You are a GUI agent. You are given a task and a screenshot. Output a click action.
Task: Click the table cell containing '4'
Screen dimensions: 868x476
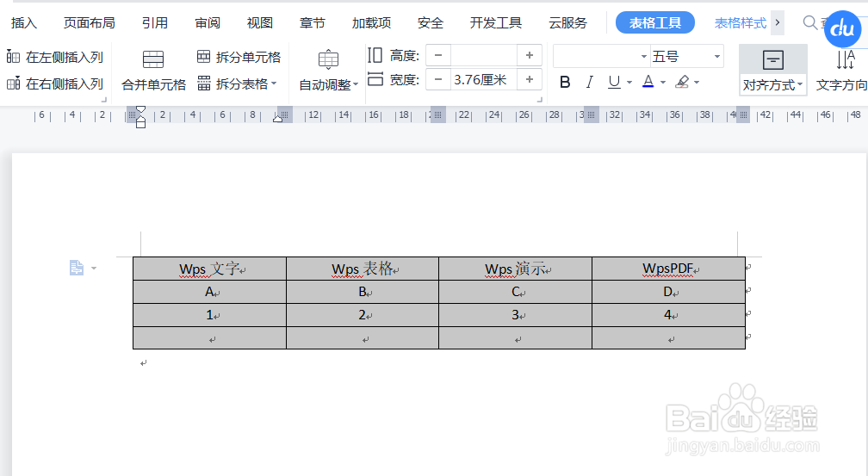(x=669, y=315)
